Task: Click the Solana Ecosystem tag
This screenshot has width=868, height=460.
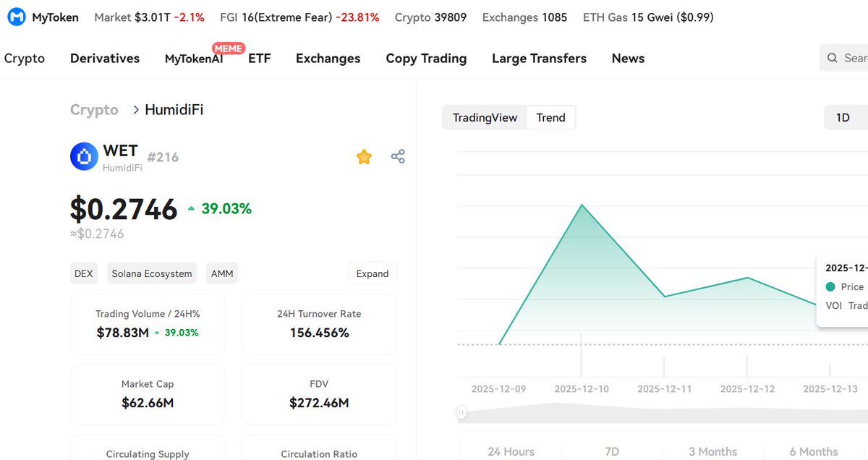Action: pos(152,273)
